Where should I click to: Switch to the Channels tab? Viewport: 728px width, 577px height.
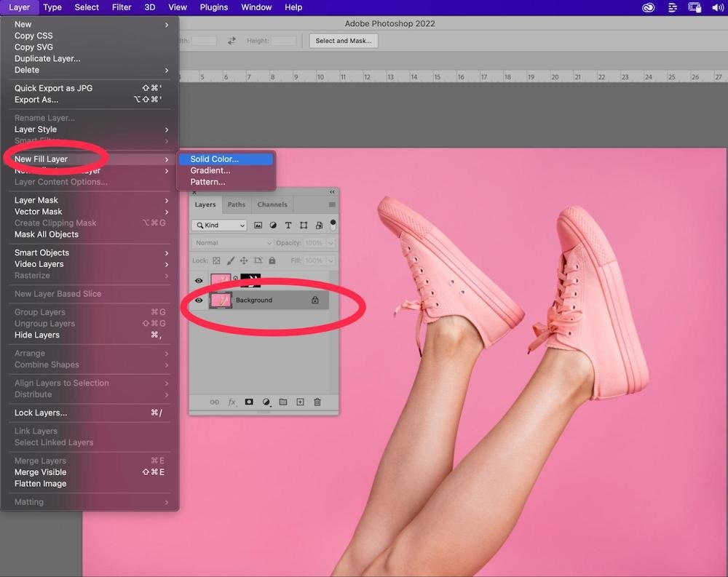[272, 204]
